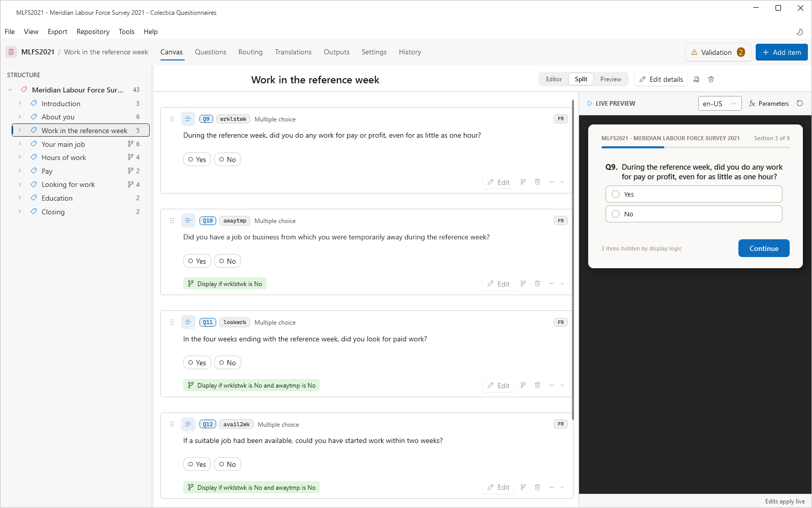Expand the Closing section in tree
This screenshot has width=812, height=508.
pyautogui.click(x=20, y=212)
